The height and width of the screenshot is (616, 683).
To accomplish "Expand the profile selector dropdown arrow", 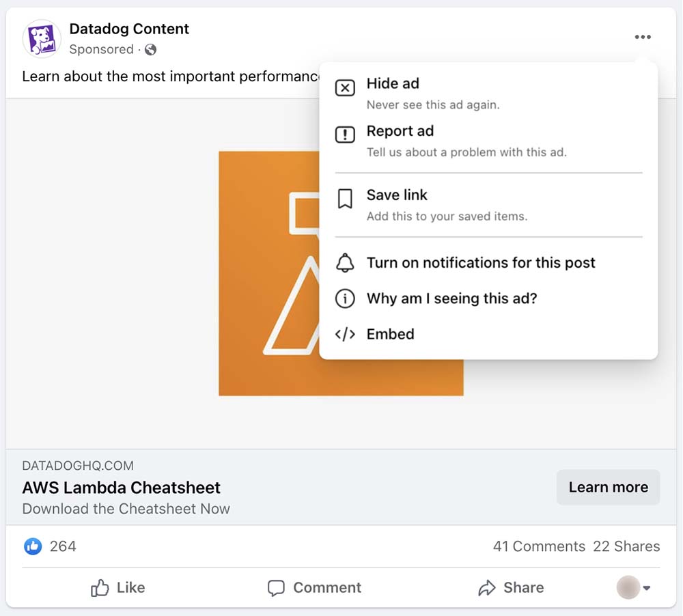I will [x=647, y=588].
